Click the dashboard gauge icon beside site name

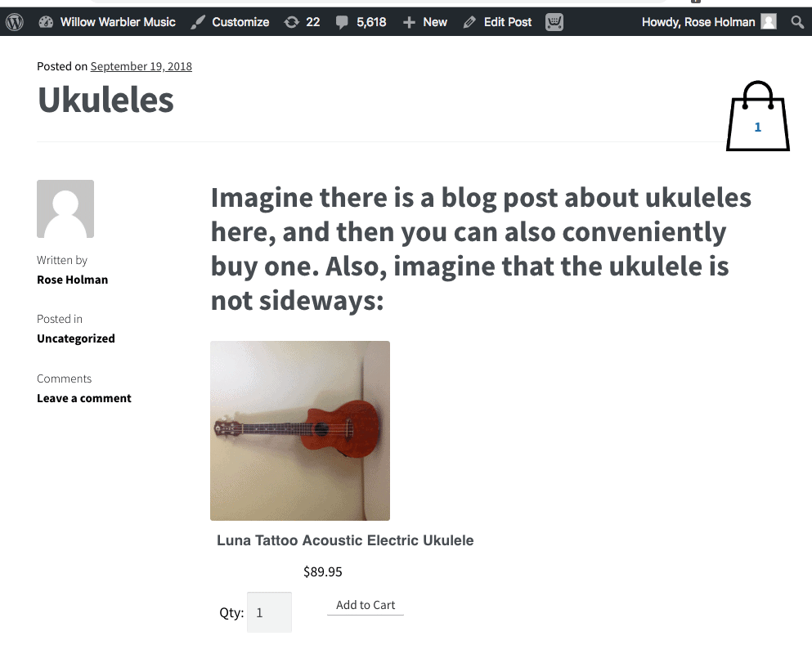tap(46, 22)
